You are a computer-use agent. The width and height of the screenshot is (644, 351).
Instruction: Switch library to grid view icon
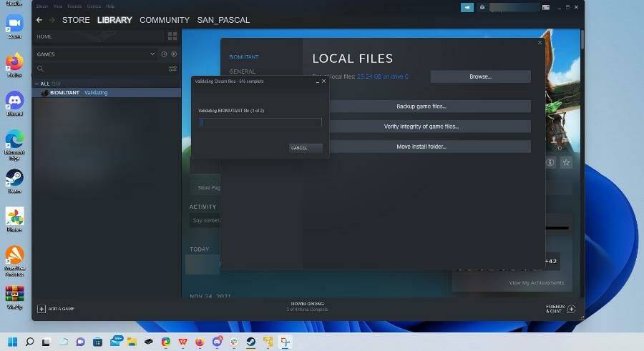tap(172, 36)
